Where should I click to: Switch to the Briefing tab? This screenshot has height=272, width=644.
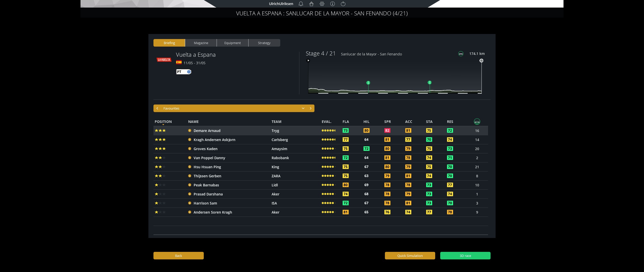pos(169,43)
